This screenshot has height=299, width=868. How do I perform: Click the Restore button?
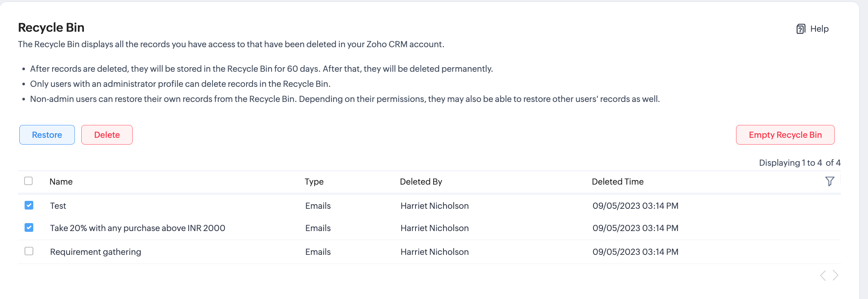pos(47,135)
